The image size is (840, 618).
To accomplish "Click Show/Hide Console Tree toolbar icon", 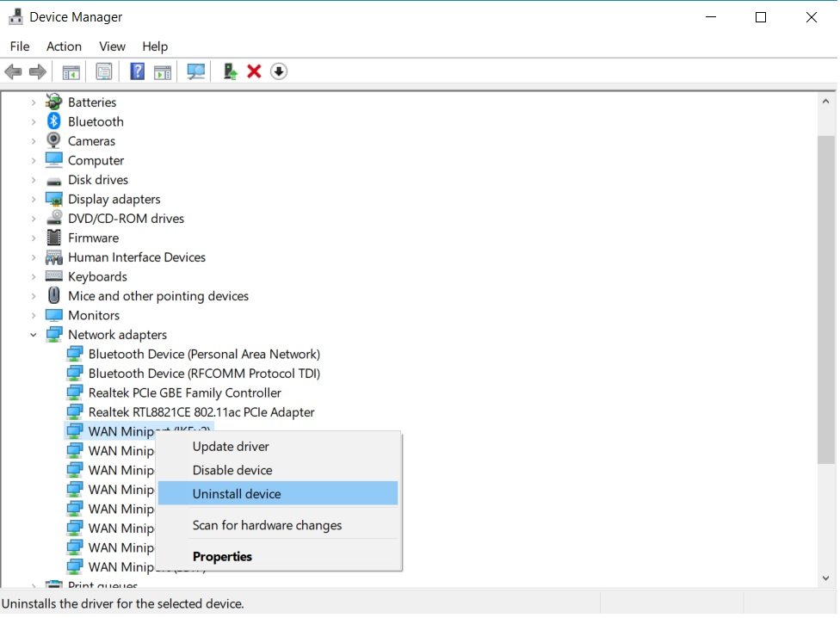I will pos(71,71).
